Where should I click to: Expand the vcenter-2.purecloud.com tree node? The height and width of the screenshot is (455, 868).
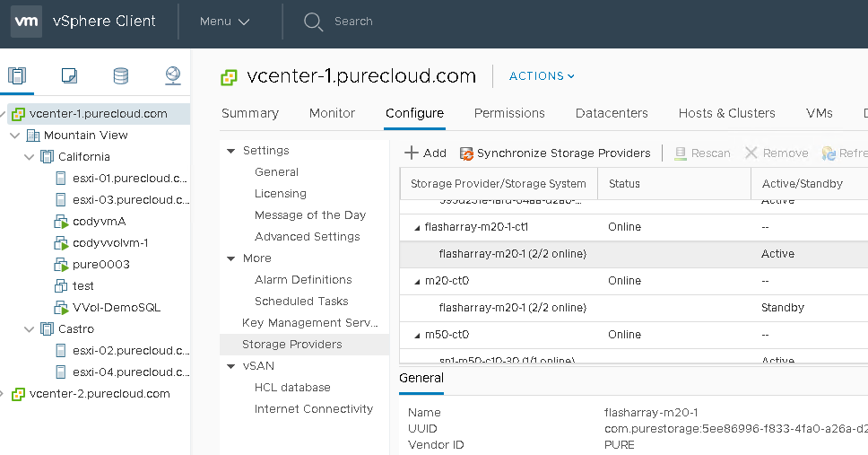[x=4, y=394]
